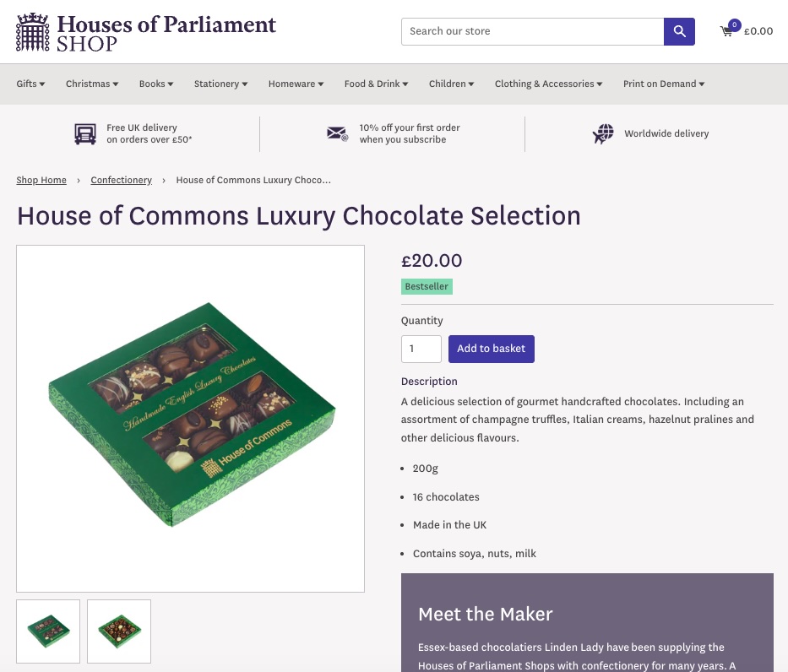Image resolution: width=788 pixels, height=672 pixels.
Task: Open the Confectionery breadcrumb link
Action: (x=121, y=180)
